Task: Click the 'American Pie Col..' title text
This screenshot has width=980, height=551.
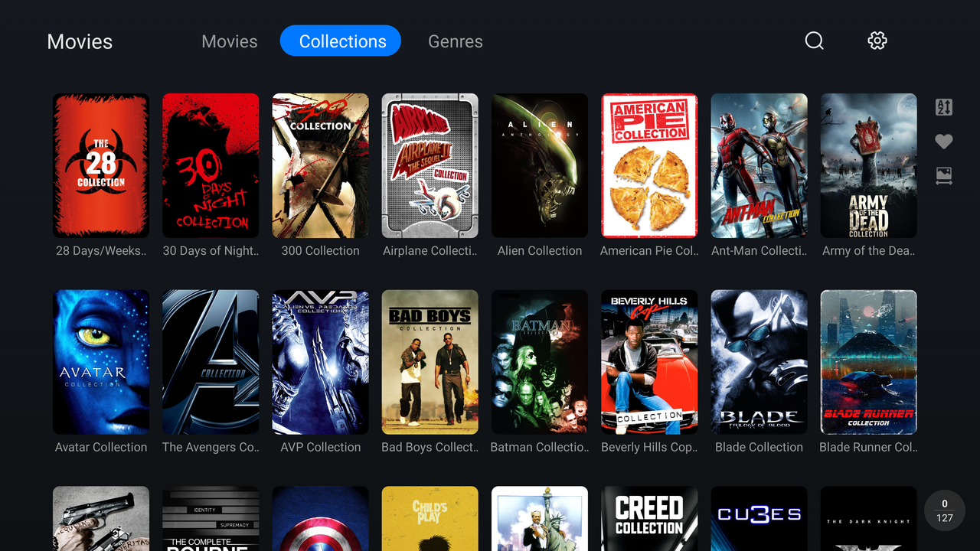Action: (649, 251)
